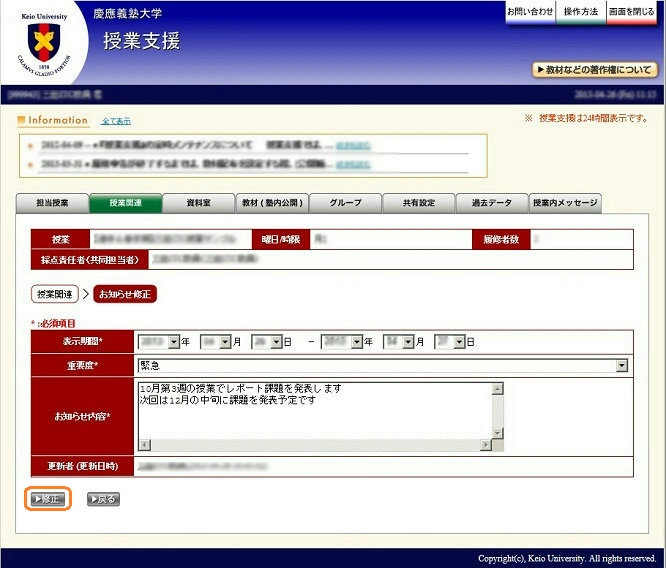Switch to the 資料室 tab
The height and width of the screenshot is (568, 666).
(x=198, y=203)
